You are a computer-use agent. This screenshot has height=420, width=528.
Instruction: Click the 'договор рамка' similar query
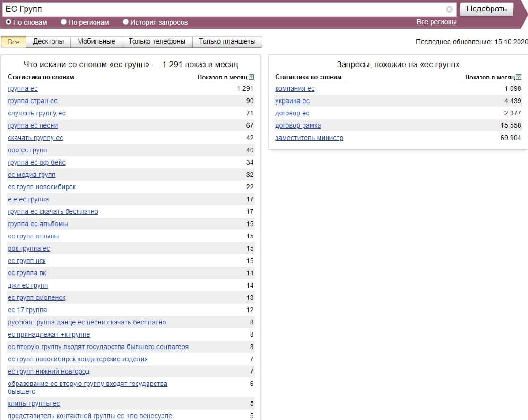(298, 125)
